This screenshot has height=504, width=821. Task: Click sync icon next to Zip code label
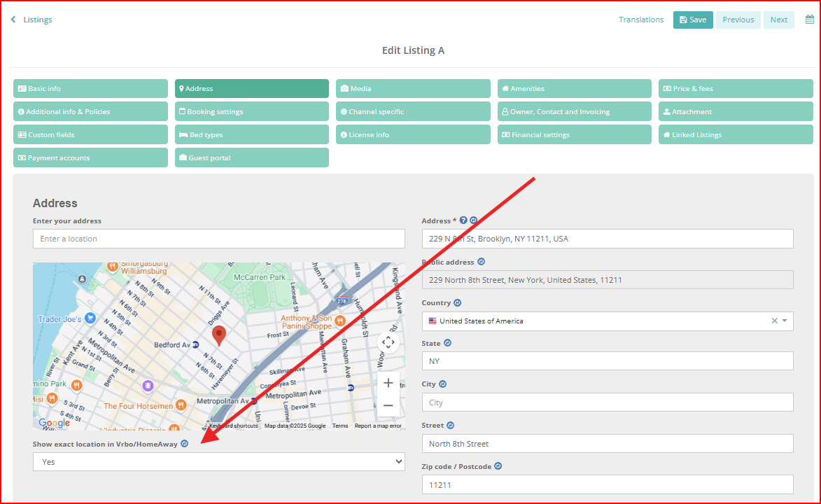(498, 465)
